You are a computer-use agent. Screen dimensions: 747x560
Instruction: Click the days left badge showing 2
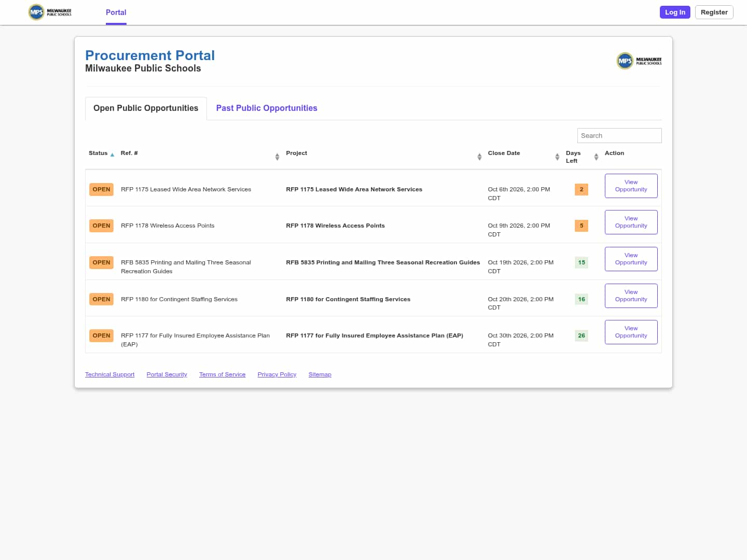582,189
